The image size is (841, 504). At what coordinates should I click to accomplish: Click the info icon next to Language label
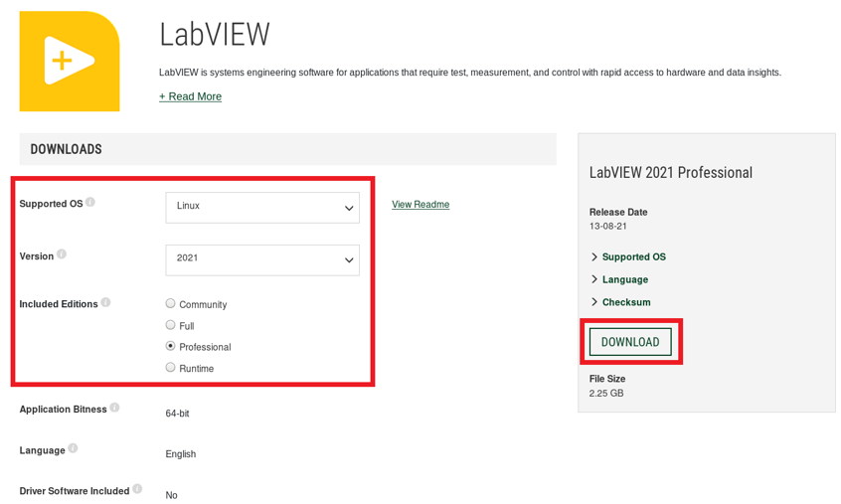point(73,448)
